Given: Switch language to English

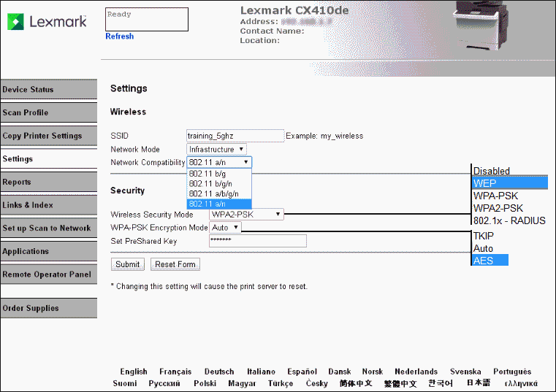Looking at the screenshot, I should click(133, 372).
